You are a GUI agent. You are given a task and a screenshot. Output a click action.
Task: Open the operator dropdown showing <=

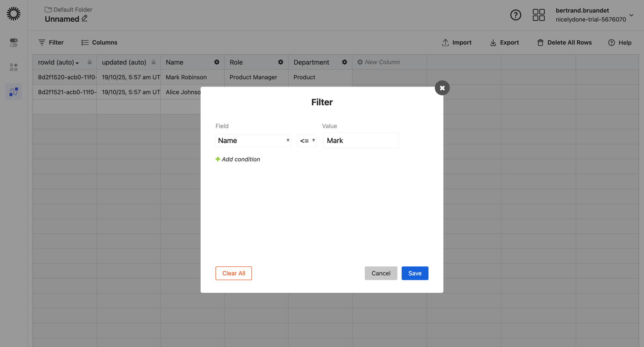pyautogui.click(x=307, y=140)
